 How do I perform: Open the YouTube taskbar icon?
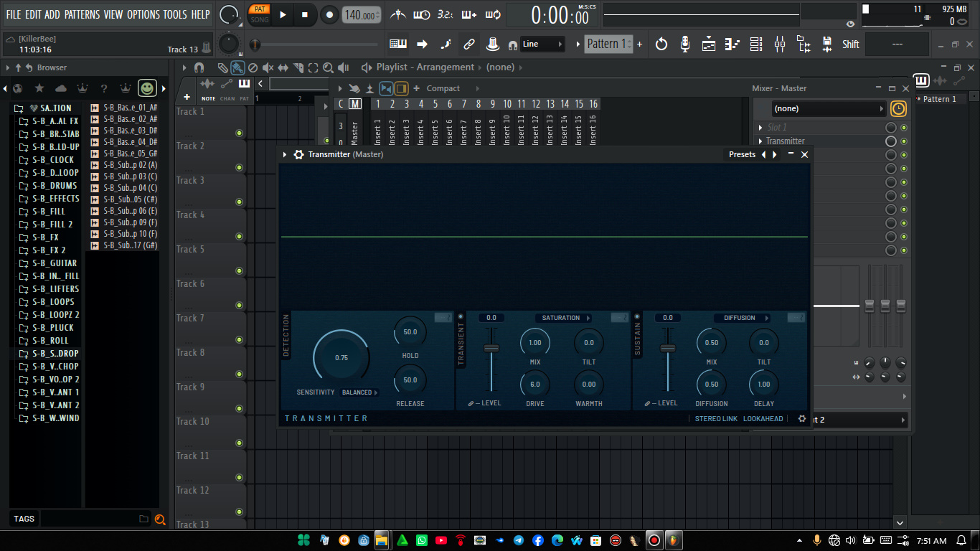(x=441, y=540)
